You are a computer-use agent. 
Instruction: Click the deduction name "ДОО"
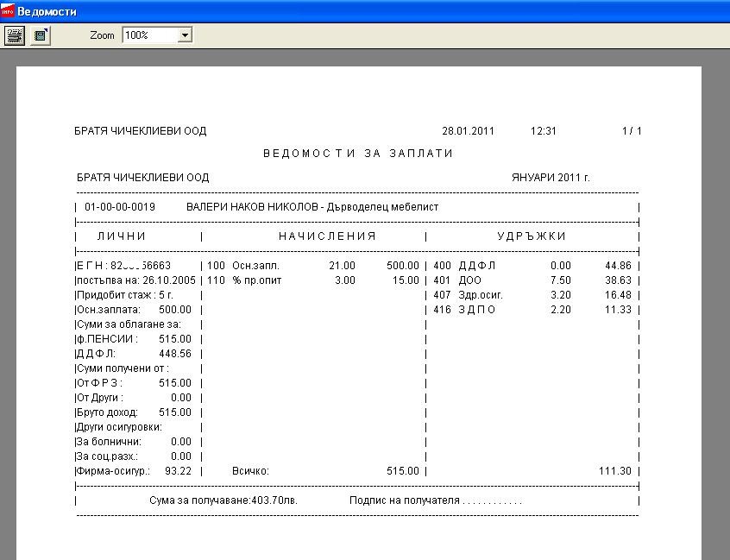(469, 280)
